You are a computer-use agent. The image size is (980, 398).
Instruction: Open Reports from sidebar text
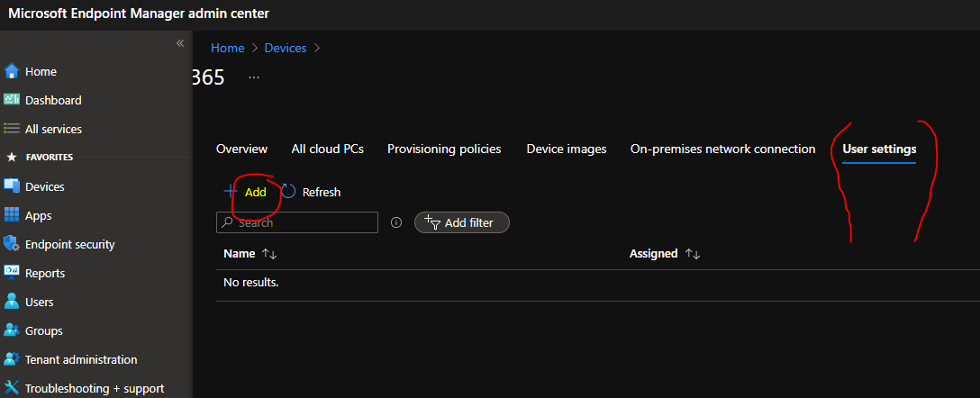point(45,273)
